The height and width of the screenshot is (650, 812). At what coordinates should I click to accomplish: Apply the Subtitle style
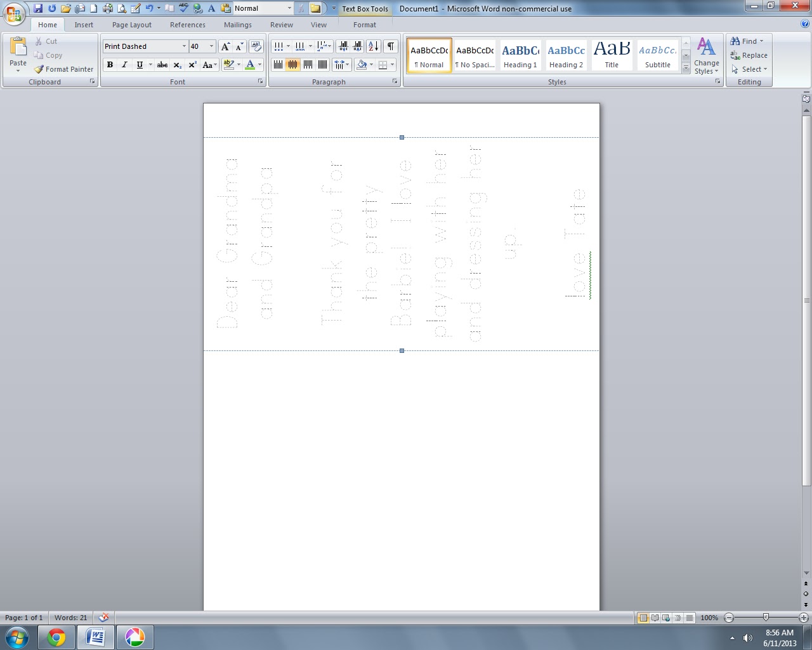[658, 55]
